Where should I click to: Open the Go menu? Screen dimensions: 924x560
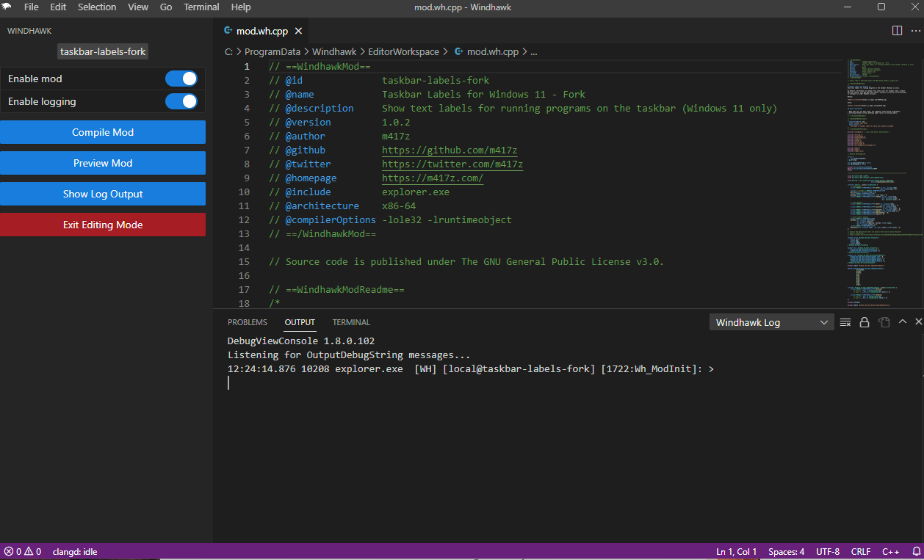click(166, 7)
